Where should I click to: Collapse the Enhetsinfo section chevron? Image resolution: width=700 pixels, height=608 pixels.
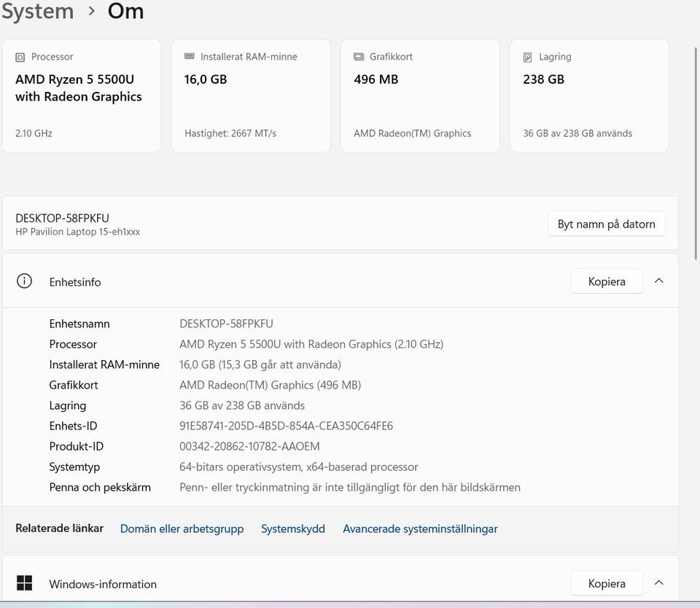pyautogui.click(x=658, y=281)
